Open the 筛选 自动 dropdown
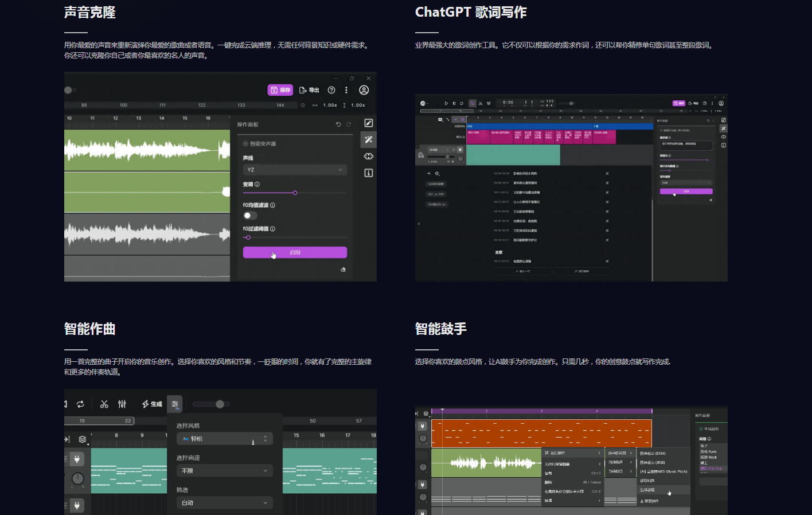Viewport: 812px width, 515px height. pyautogui.click(x=224, y=502)
